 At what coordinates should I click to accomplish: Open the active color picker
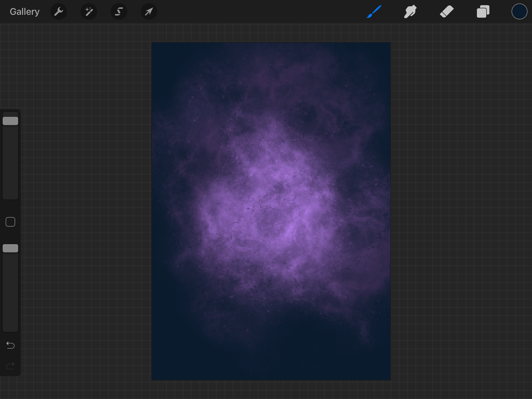click(520, 12)
